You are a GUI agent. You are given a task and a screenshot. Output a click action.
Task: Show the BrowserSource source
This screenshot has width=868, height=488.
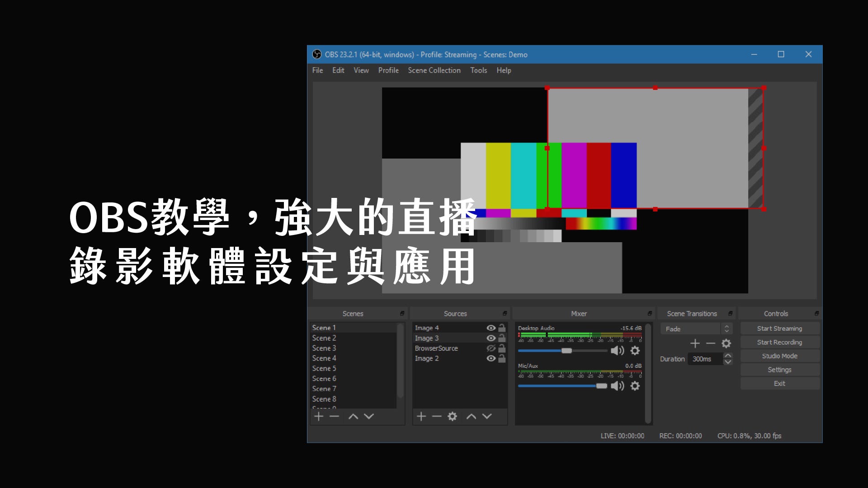pos(491,348)
